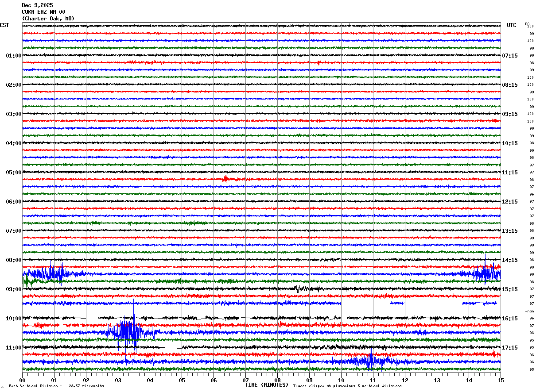Screen dimensions: 536x392
Task: Click the "TIME (MINUTES)" axis title
Action: click(267, 385)
